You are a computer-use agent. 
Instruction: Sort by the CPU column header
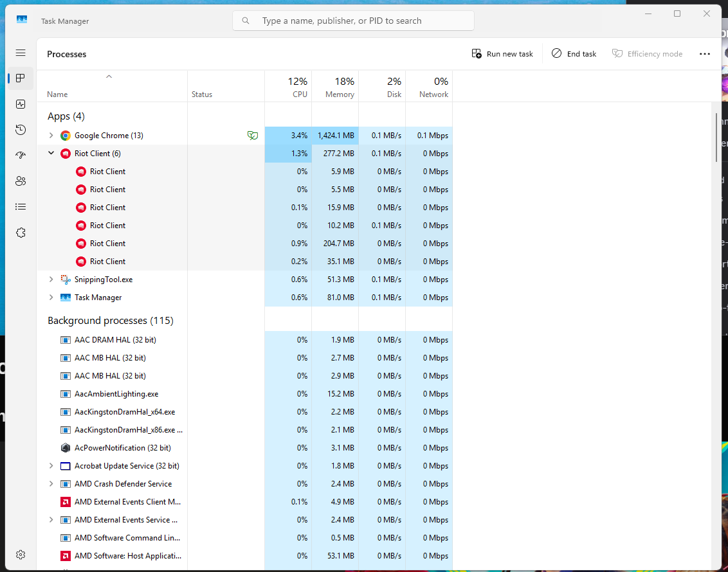(x=288, y=86)
